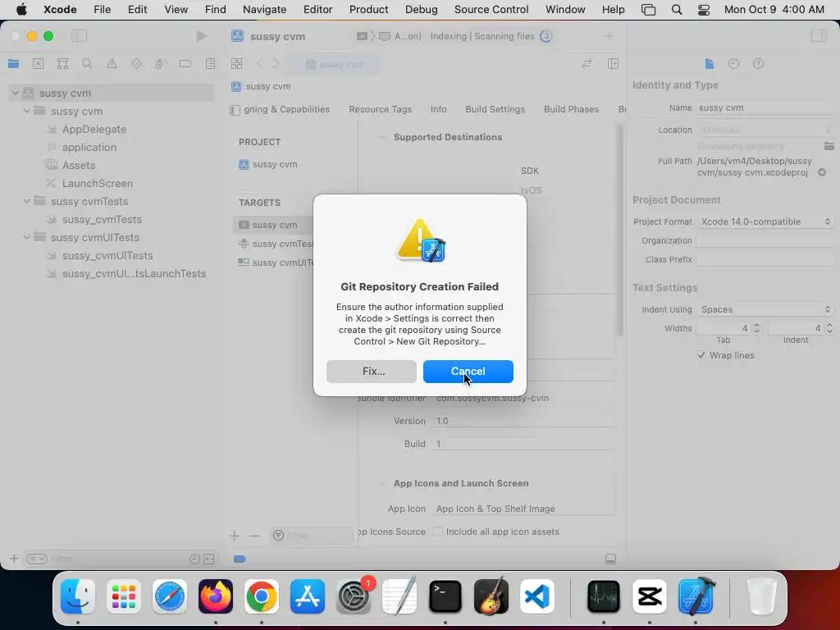
Task: Select AppDelegate file in navigator
Action: click(94, 129)
